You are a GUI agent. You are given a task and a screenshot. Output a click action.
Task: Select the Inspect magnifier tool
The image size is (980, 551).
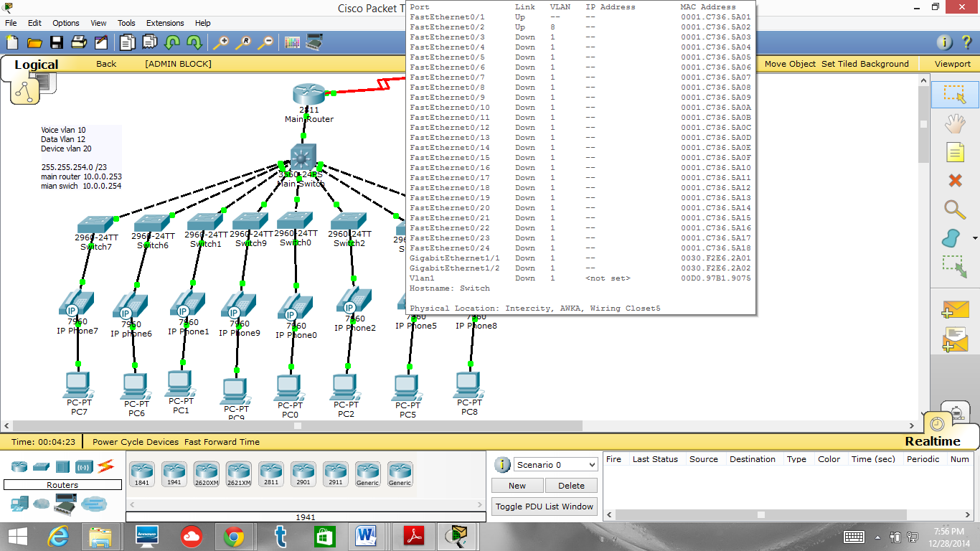click(x=954, y=209)
